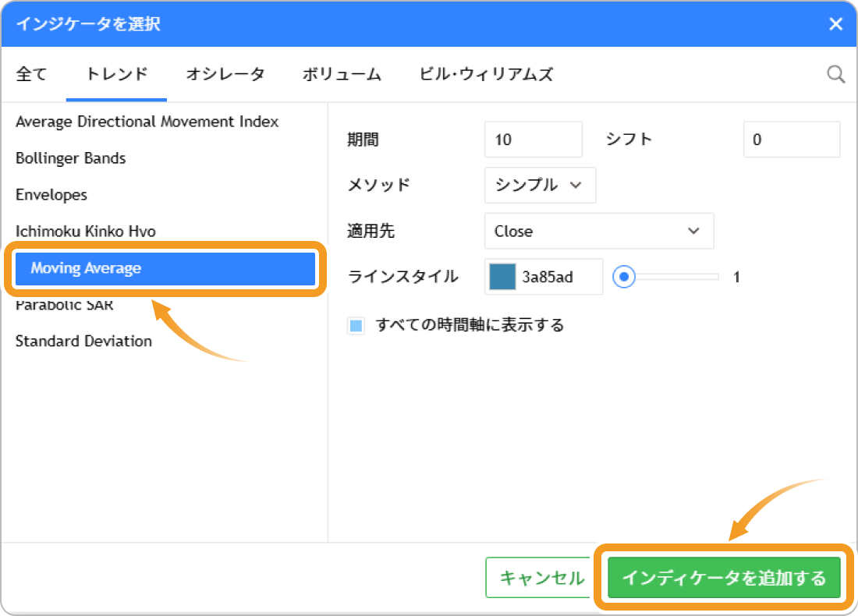The height and width of the screenshot is (616, 858).
Task: Open the メソッド dropdown showing シンプル
Action: 540,185
